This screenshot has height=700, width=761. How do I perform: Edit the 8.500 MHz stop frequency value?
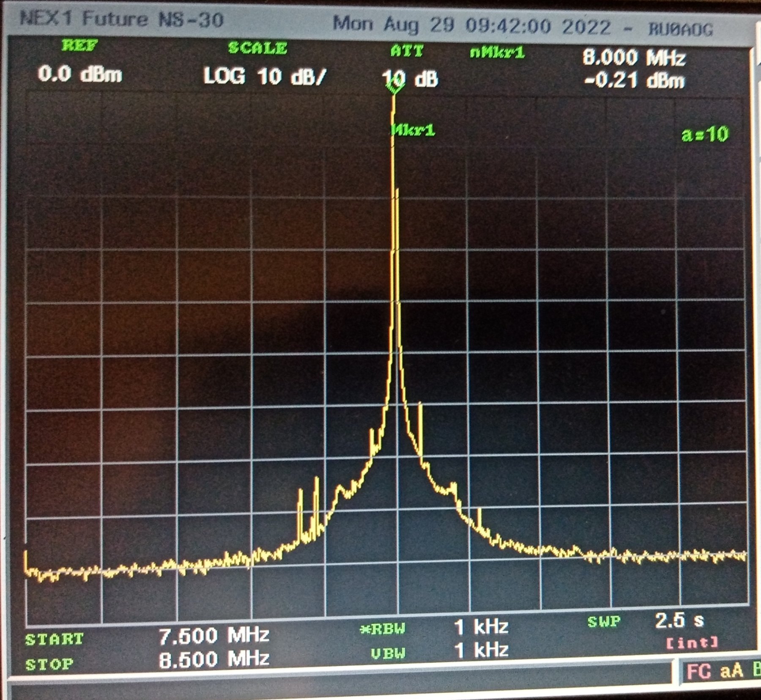point(214,659)
